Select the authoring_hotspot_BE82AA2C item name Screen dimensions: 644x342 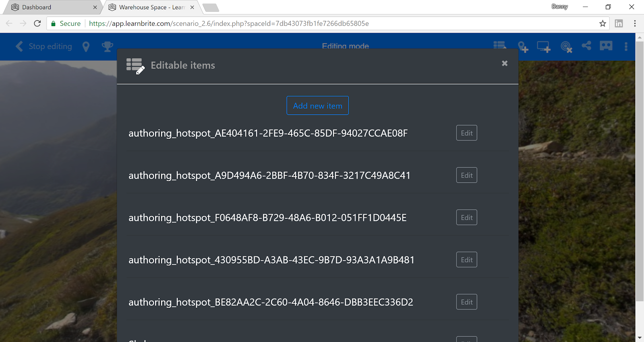pyautogui.click(x=270, y=302)
